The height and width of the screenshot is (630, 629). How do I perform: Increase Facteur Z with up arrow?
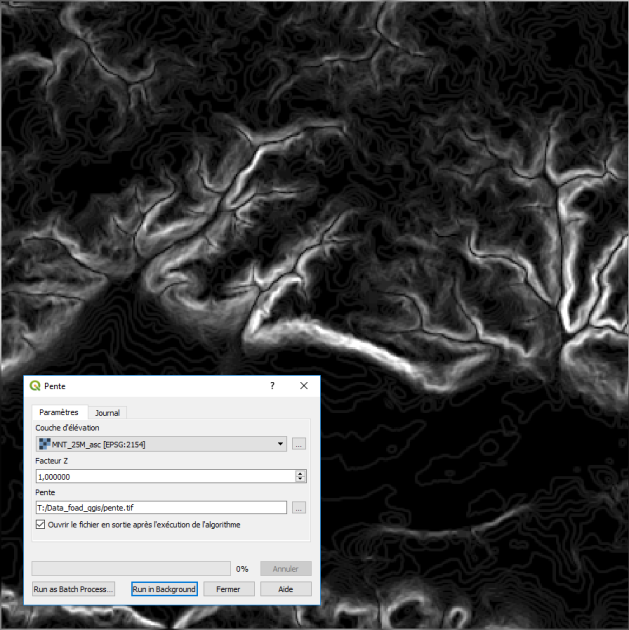[x=300, y=474]
